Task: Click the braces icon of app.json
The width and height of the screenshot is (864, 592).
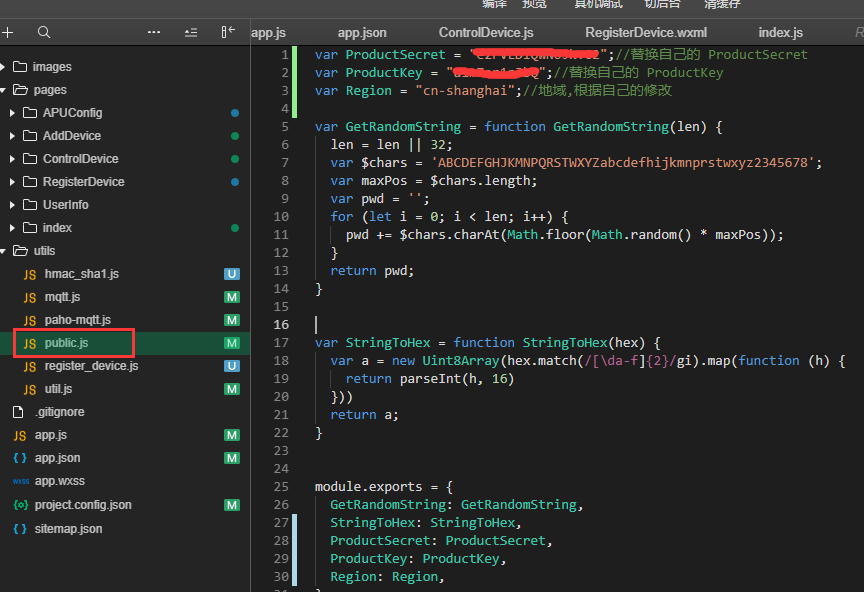Action: [x=20, y=458]
